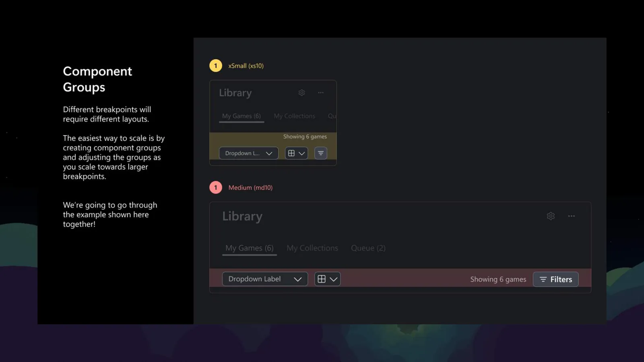Click the settings gear in Medium Library

pos(551,216)
